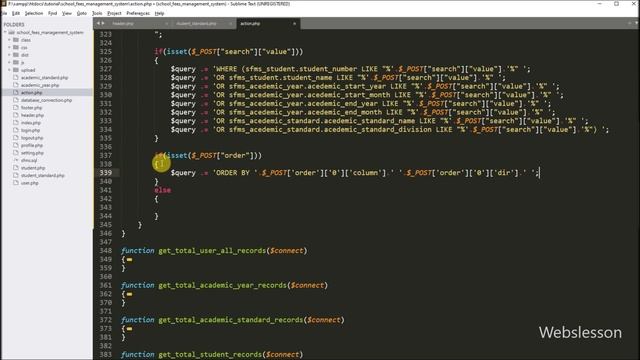Click line number 325 in gutter
This screenshot has height=360, width=640.
pos(105,52)
